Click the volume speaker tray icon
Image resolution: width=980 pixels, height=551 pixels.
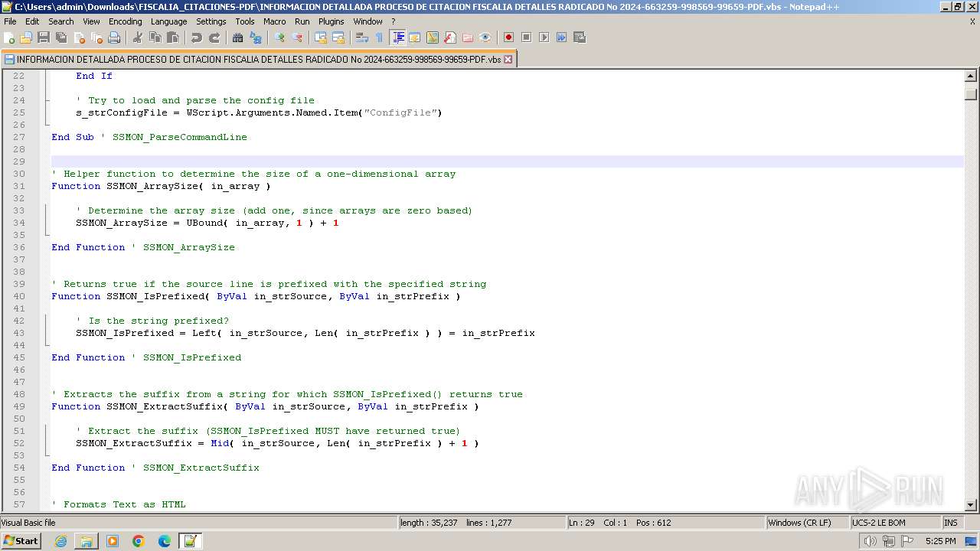point(870,541)
